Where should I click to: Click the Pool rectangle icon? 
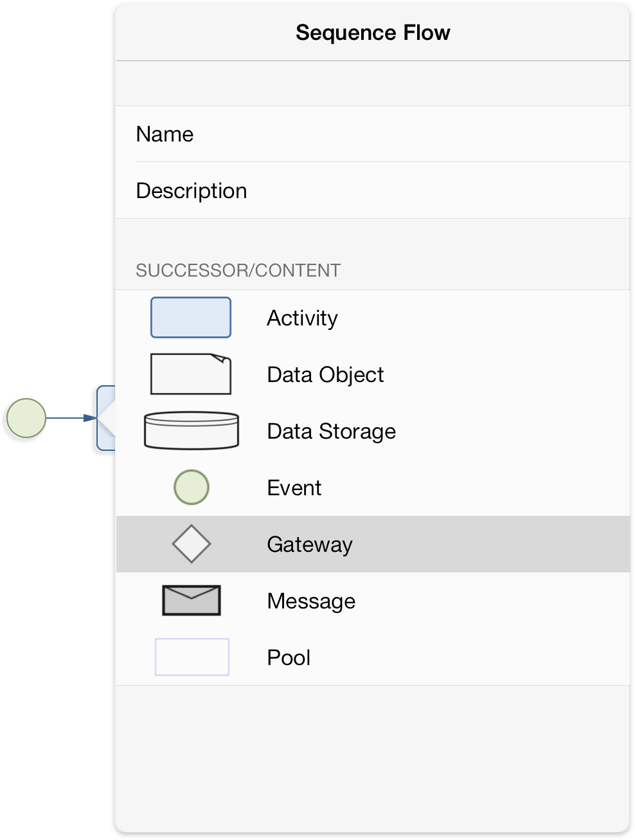coord(192,657)
